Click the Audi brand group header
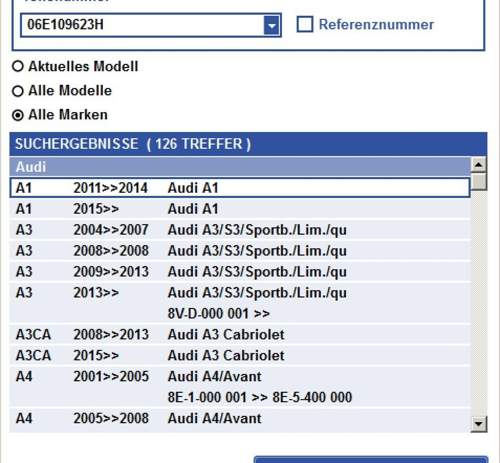The width and height of the screenshot is (500, 463). 240,167
